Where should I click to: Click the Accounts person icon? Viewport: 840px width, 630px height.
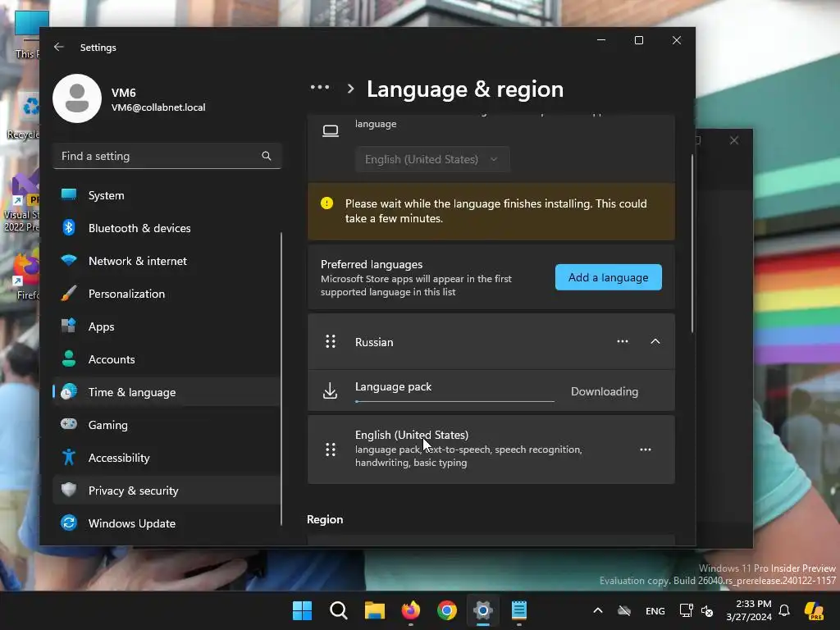point(69,359)
